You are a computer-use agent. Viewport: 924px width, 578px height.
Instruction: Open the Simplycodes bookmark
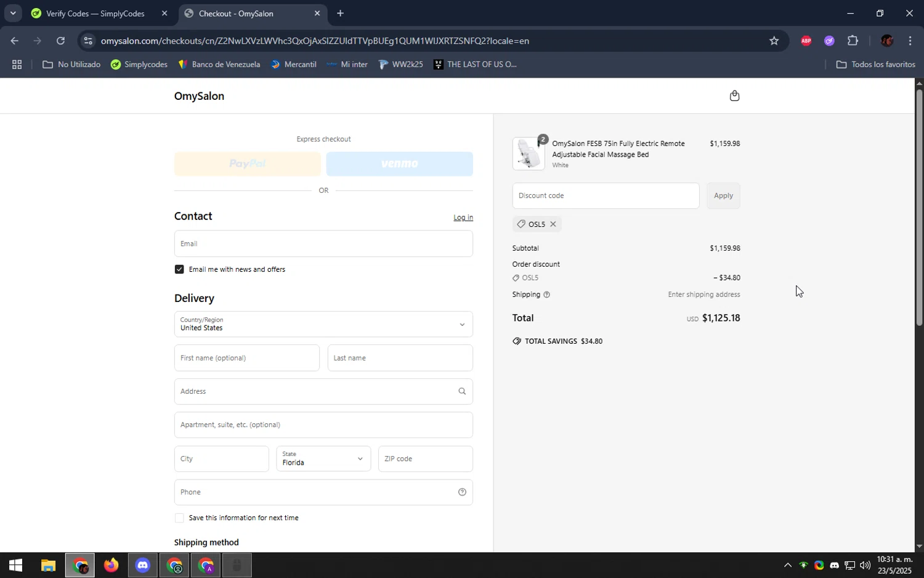(139, 64)
